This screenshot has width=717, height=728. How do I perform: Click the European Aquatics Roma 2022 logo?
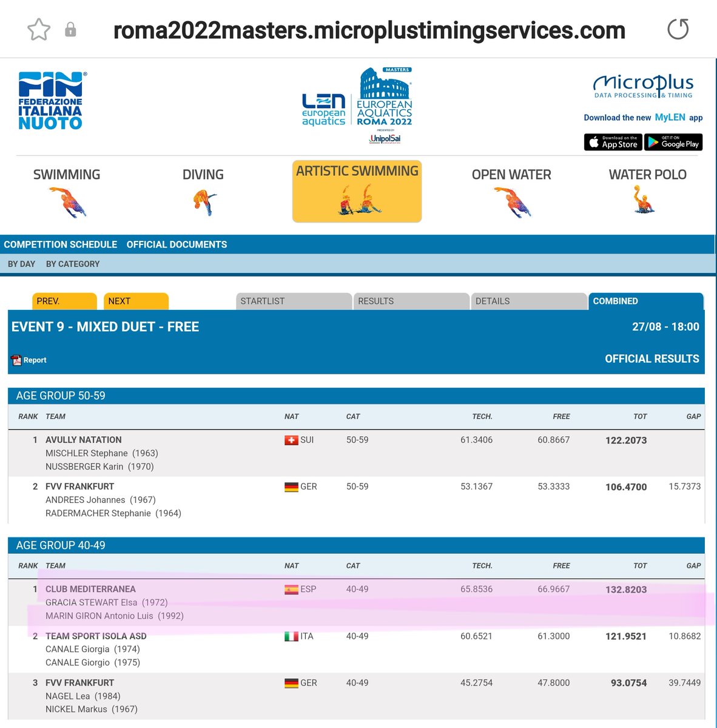[x=385, y=96]
